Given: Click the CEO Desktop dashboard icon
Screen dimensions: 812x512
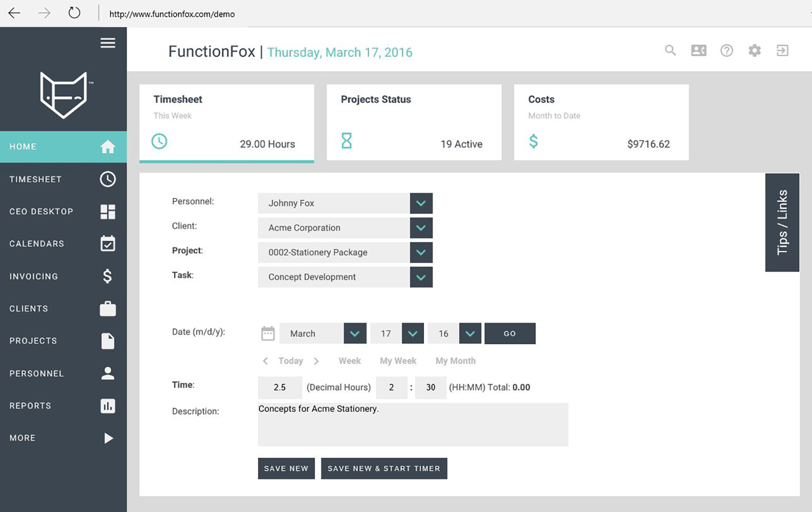Looking at the screenshot, I should [x=108, y=212].
